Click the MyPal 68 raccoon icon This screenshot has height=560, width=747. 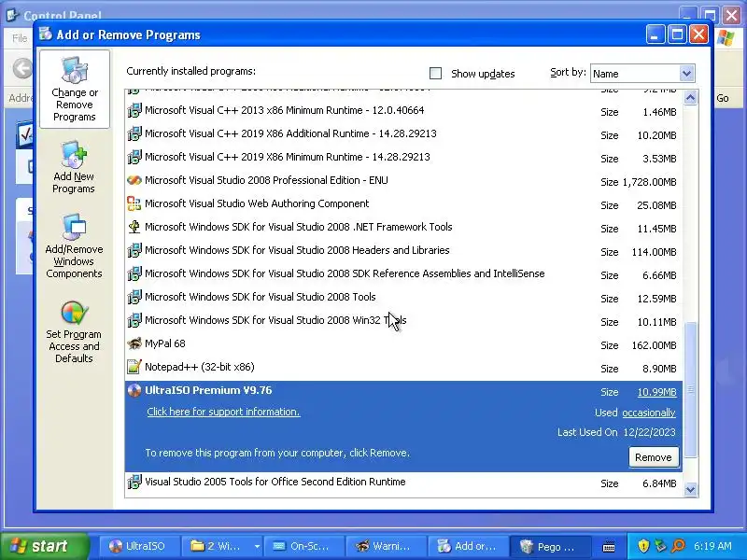tap(134, 343)
